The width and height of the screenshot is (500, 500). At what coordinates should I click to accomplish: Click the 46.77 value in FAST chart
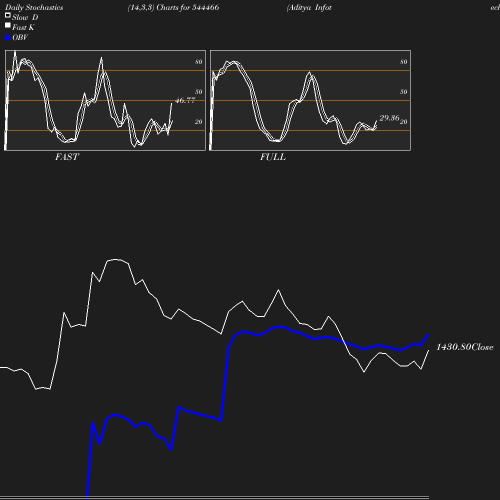[x=185, y=100]
